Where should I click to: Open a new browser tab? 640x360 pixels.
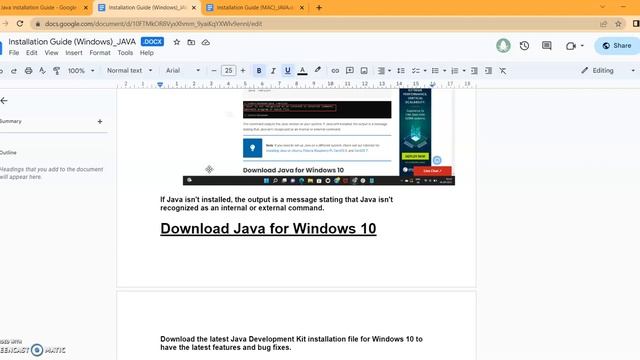[319, 8]
